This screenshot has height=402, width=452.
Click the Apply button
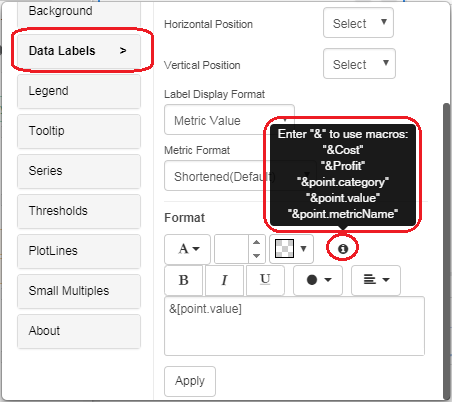[x=190, y=381]
